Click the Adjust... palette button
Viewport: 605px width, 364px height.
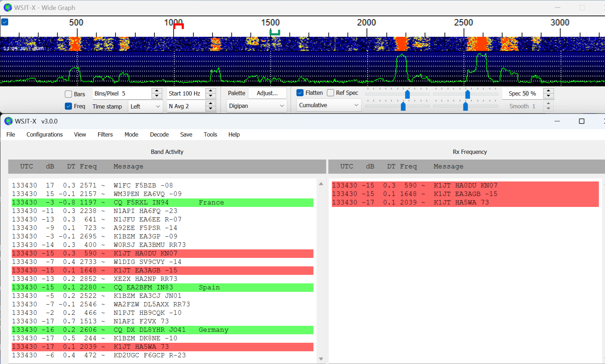click(267, 93)
